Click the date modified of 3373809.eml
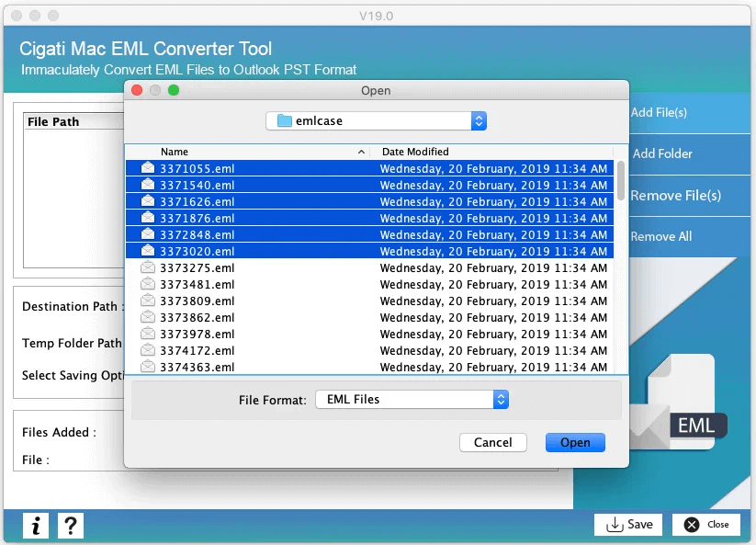This screenshot has height=545, width=756. pos(493,301)
